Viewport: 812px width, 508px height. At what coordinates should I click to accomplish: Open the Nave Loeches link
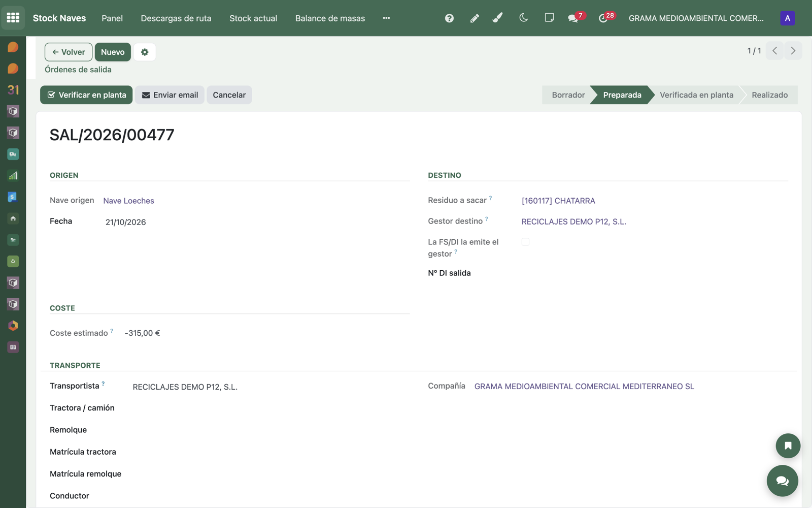(128, 201)
